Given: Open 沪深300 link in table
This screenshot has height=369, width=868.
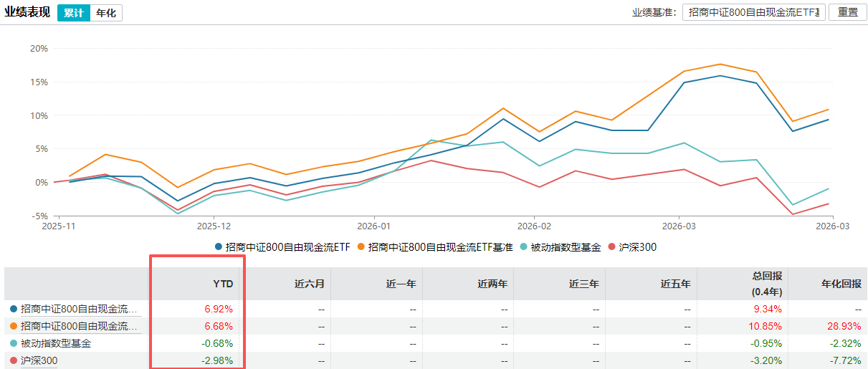Looking at the screenshot, I should 39,361.
